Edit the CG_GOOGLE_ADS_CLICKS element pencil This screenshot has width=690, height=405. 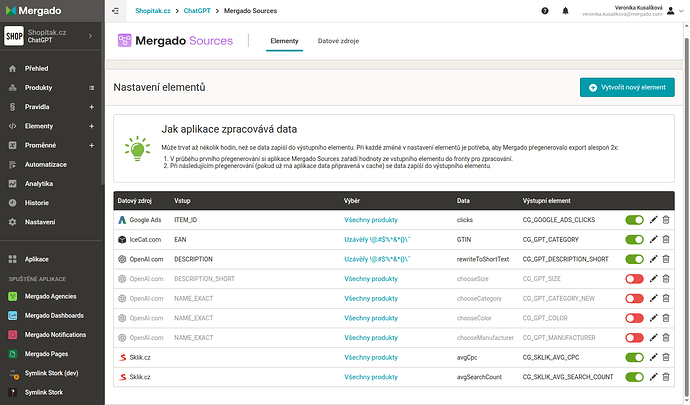pos(653,220)
